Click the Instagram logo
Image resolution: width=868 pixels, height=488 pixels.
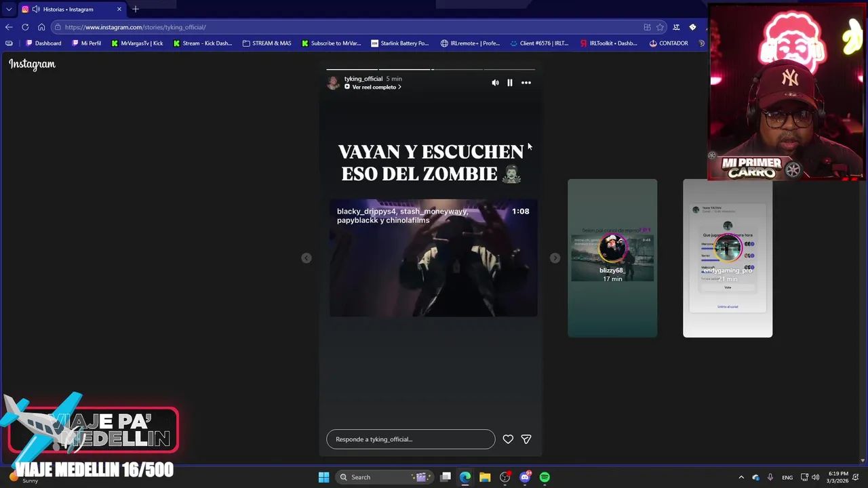32,64
